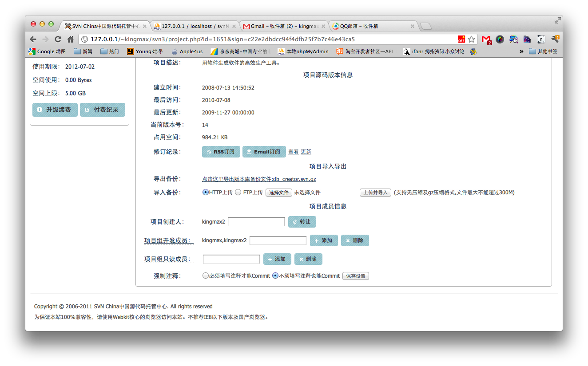
Task: Open the 淘宝开发者社区 bookmark
Action: pyautogui.click(x=365, y=51)
